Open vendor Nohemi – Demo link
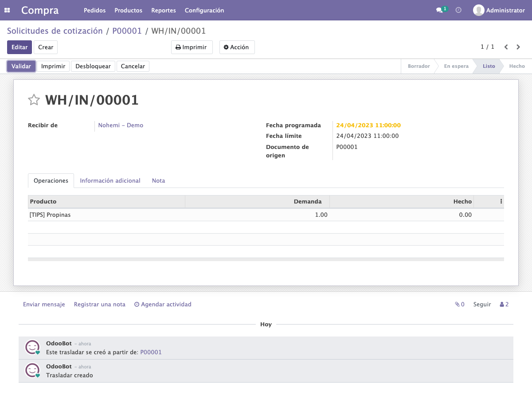The image size is (532, 399). pyautogui.click(x=121, y=125)
